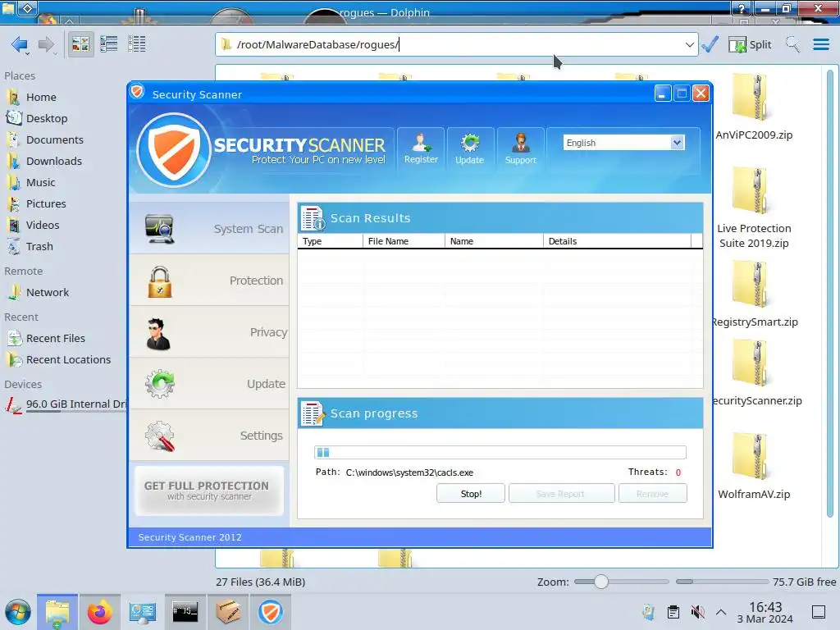The width and height of the screenshot is (840, 630).
Task: Expand hidden system tray icons arrow
Action: (x=721, y=612)
